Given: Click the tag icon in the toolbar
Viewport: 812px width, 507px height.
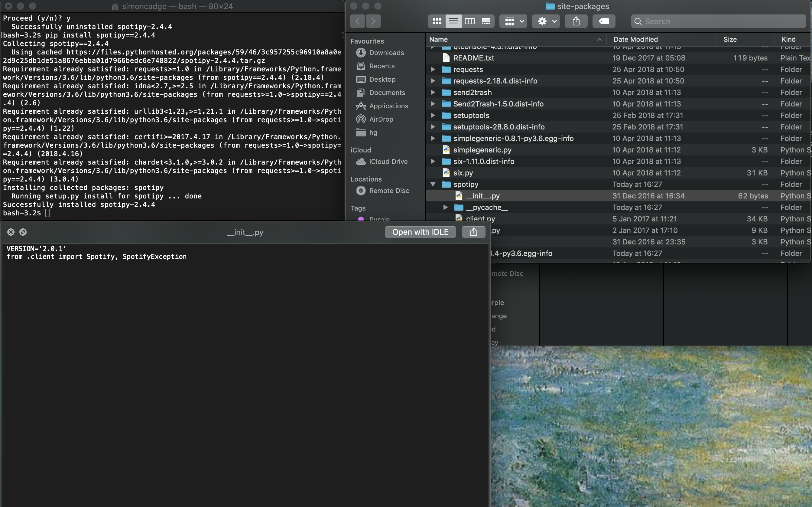Looking at the screenshot, I should pyautogui.click(x=603, y=21).
